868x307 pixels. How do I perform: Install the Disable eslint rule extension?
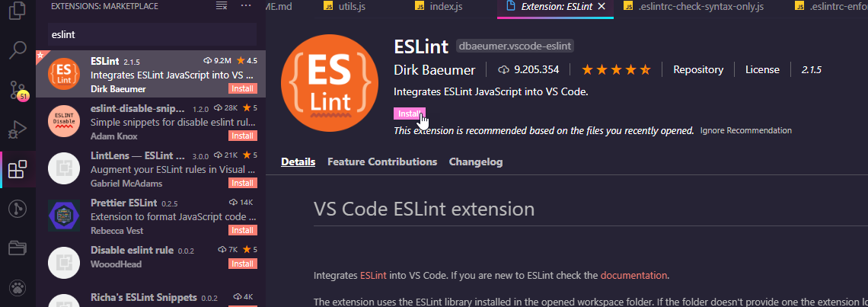[x=242, y=264]
